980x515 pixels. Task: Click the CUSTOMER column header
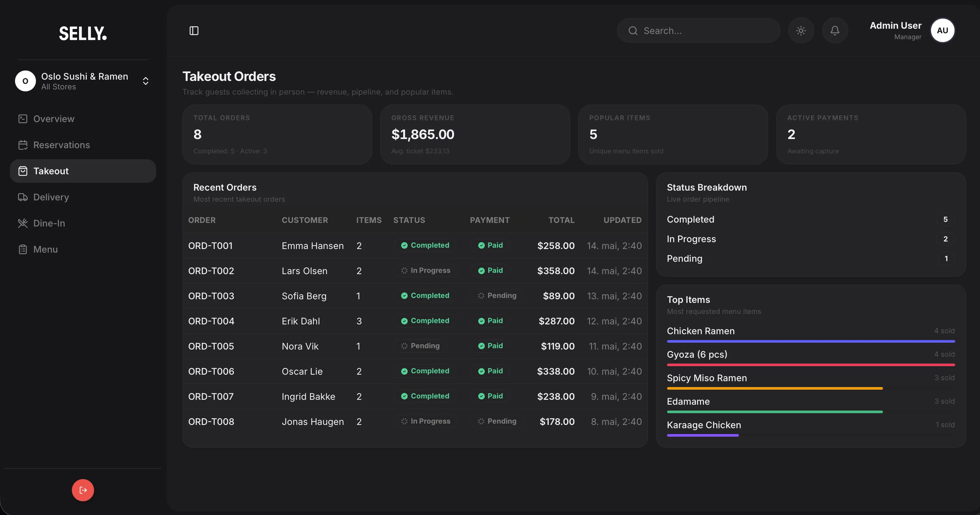click(x=305, y=220)
